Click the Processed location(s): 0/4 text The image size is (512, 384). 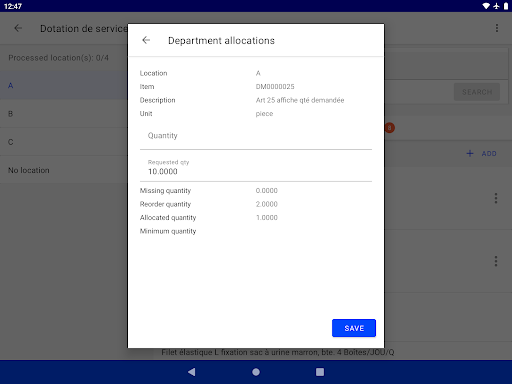click(x=58, y=58)
